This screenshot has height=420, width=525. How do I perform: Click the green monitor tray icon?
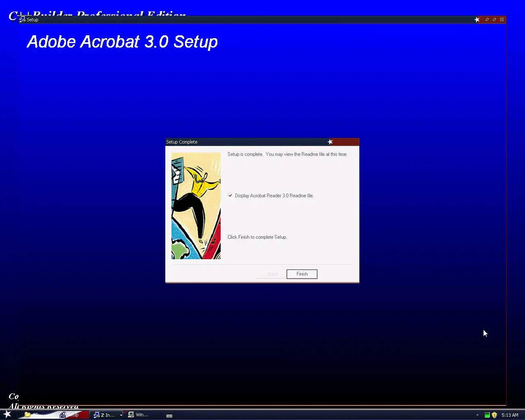487,415
